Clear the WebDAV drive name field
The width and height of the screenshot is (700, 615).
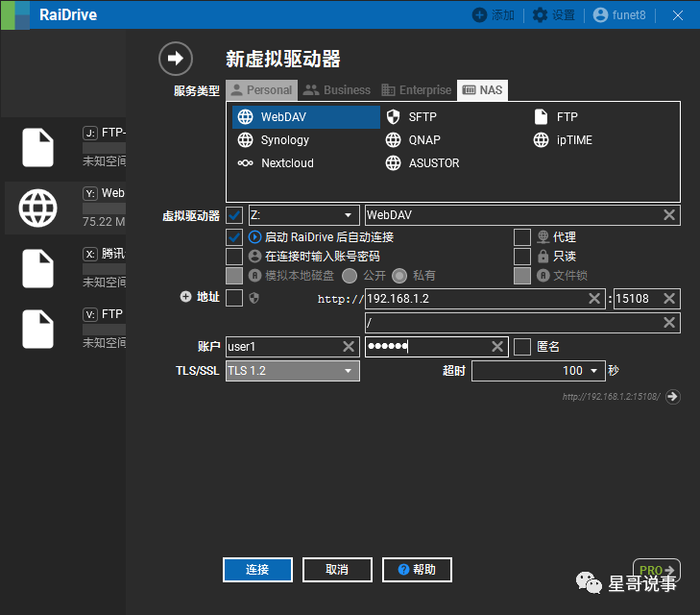click(669, 215)
